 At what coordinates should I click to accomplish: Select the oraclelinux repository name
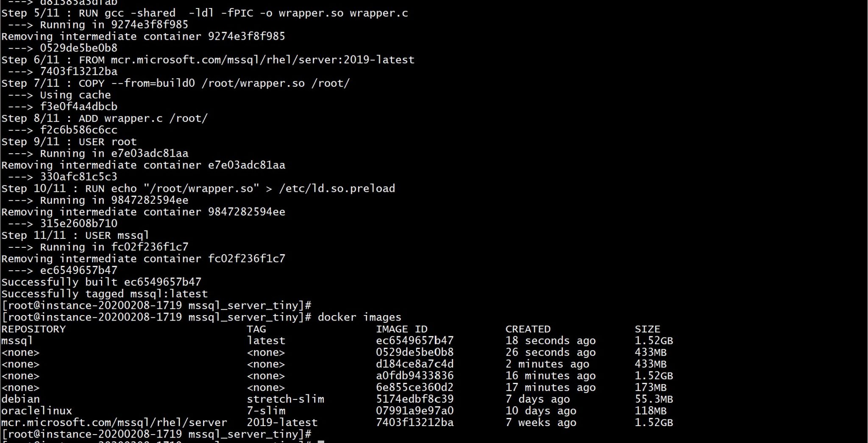[36, 411]
